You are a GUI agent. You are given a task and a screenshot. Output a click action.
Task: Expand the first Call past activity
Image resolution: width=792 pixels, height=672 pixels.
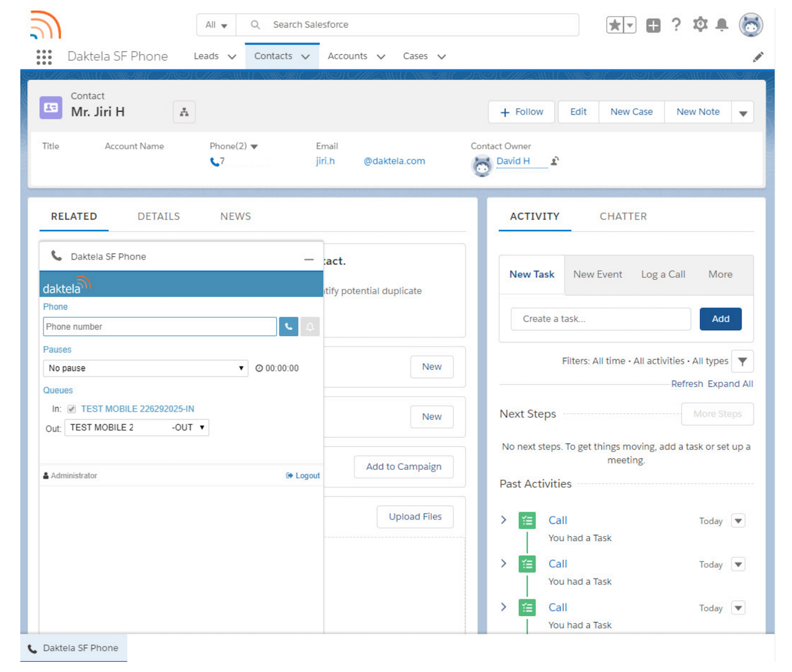click(x=503, y=520)
